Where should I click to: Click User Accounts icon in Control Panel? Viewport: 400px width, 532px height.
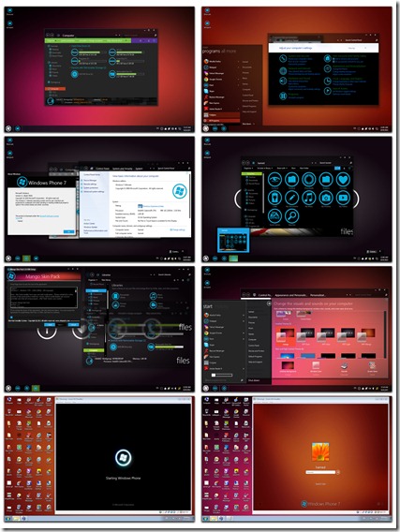point(327,59)
